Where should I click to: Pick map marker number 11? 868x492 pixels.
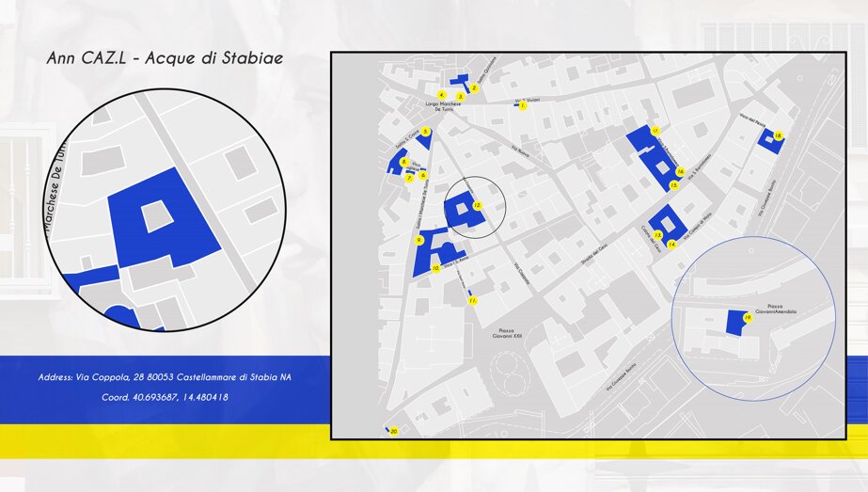click(472, 300)
